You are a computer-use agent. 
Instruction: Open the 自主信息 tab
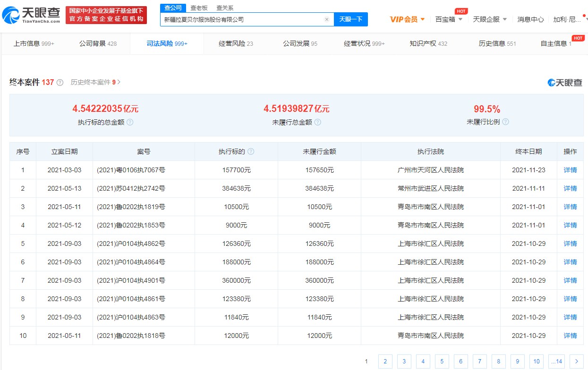[556, 43]
